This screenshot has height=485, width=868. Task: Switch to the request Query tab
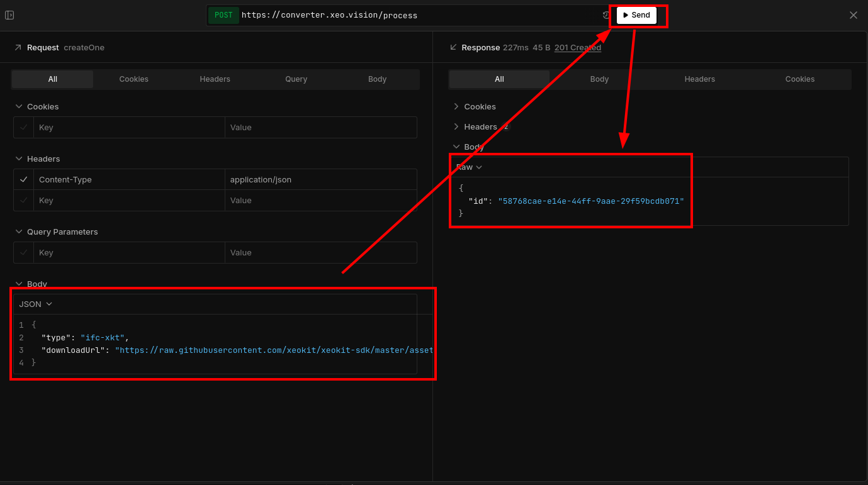296,79
